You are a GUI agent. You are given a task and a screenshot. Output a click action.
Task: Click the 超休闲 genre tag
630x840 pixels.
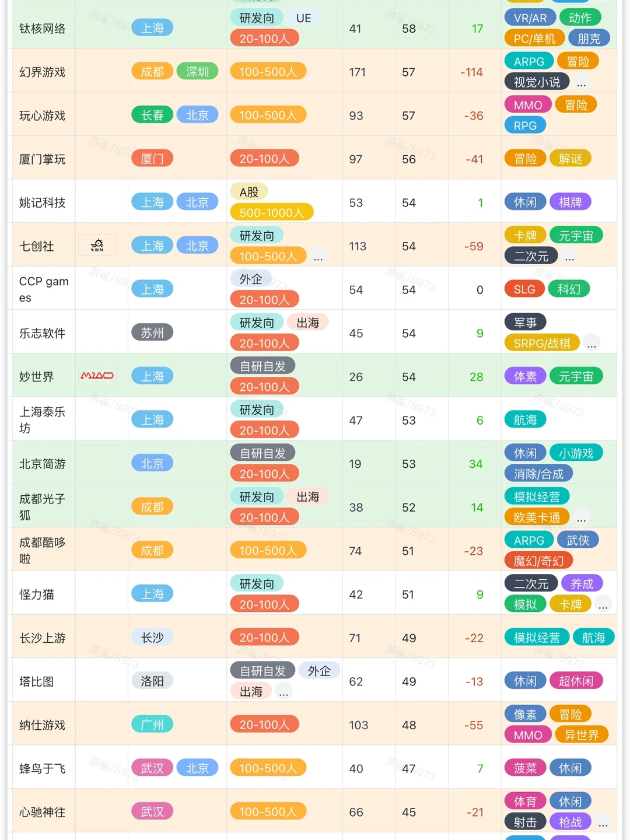(576, 681)
